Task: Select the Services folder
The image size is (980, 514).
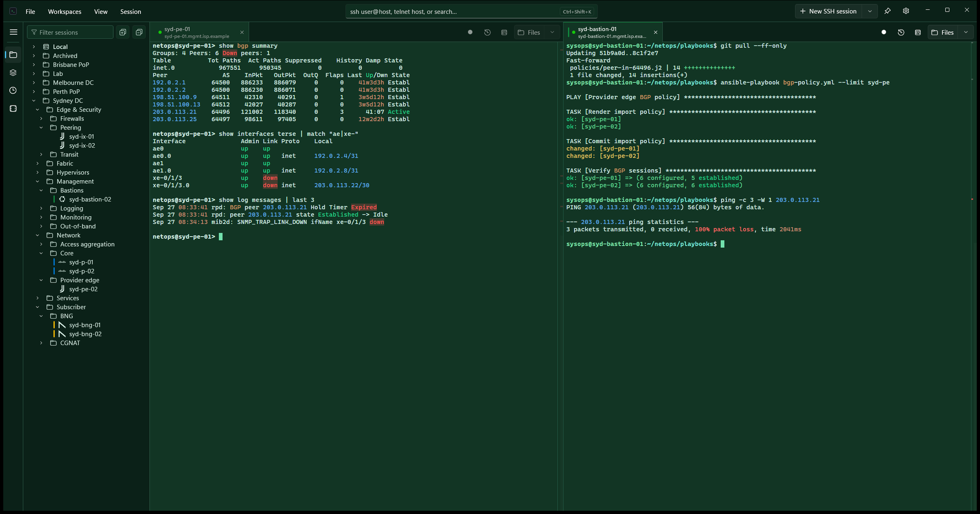Action: pos(67,298)
